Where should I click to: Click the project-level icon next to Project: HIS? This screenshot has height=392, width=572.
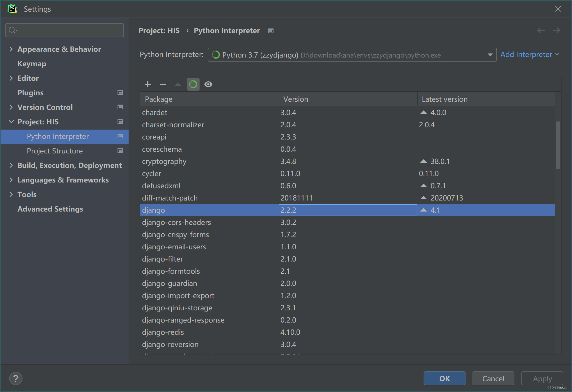pos(120,121)
